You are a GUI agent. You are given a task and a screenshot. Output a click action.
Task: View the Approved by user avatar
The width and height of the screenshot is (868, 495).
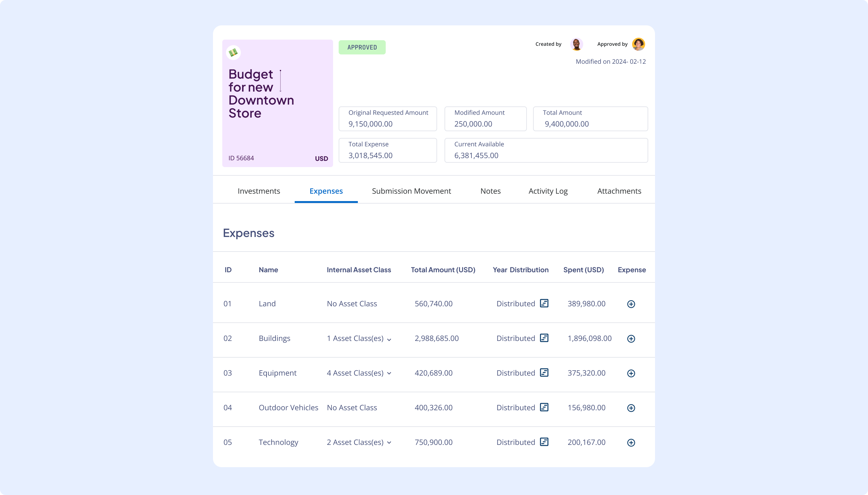[638, 44]
